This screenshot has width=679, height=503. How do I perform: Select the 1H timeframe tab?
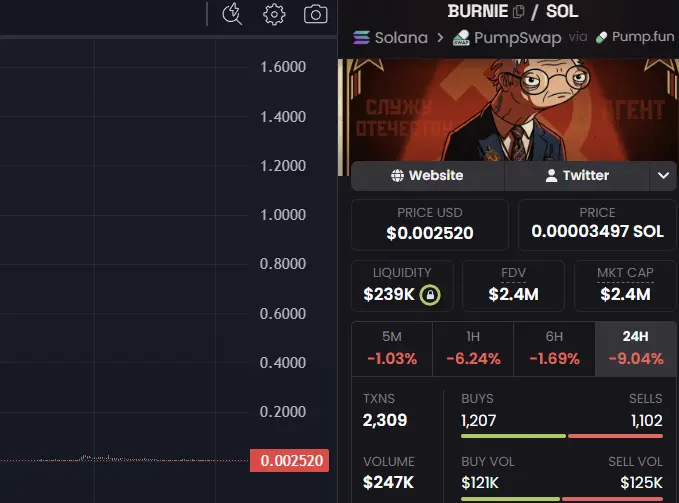pos(473,348)
